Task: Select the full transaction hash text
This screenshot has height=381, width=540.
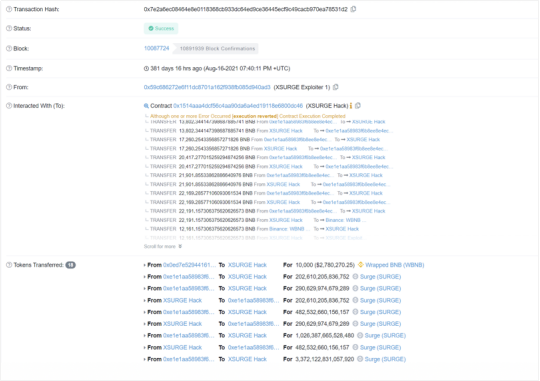Action: point(246,9)
